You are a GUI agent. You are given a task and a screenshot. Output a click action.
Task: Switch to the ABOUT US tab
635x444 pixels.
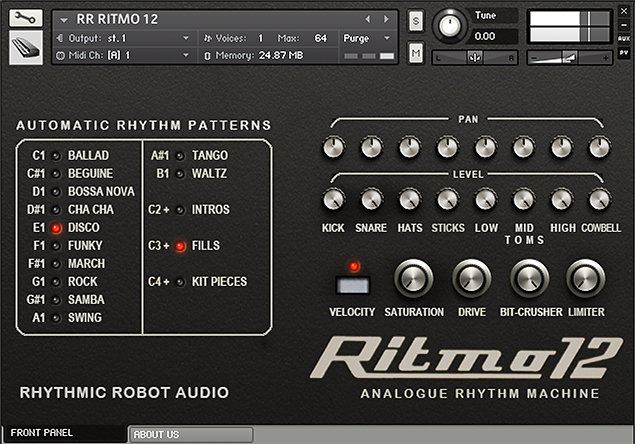tap(191, 435)
